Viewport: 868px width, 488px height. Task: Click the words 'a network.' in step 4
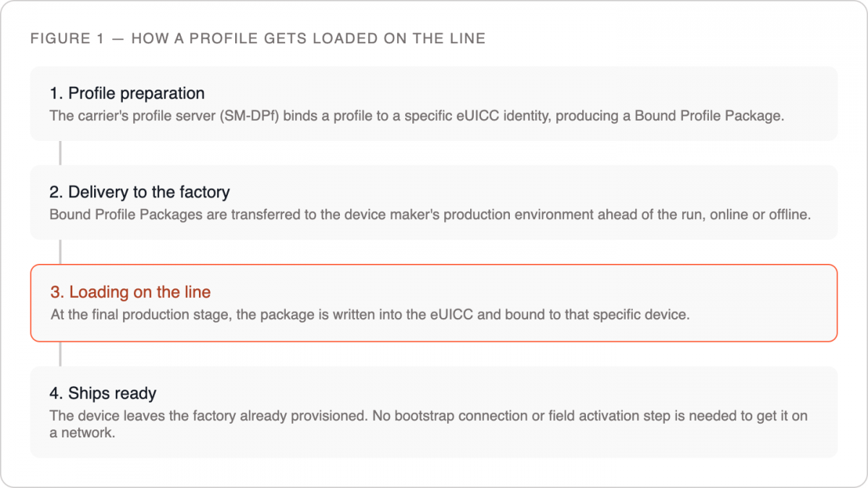pos(82,433)
